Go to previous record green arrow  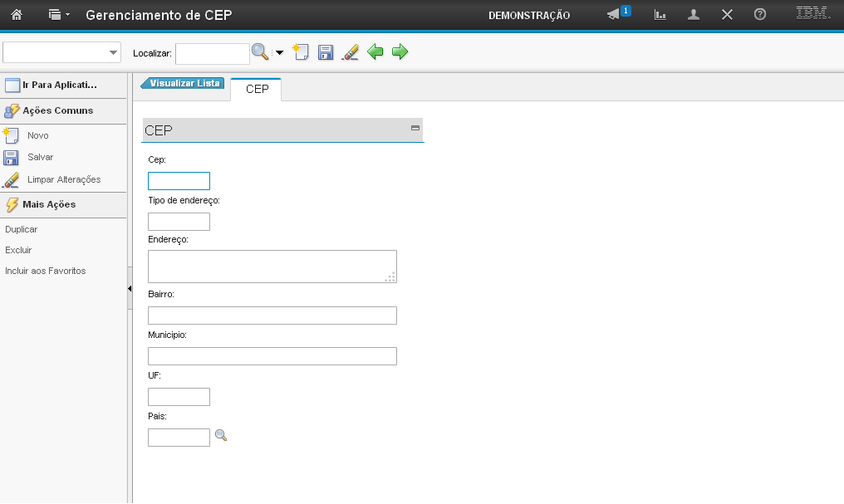tap(375, 52)
